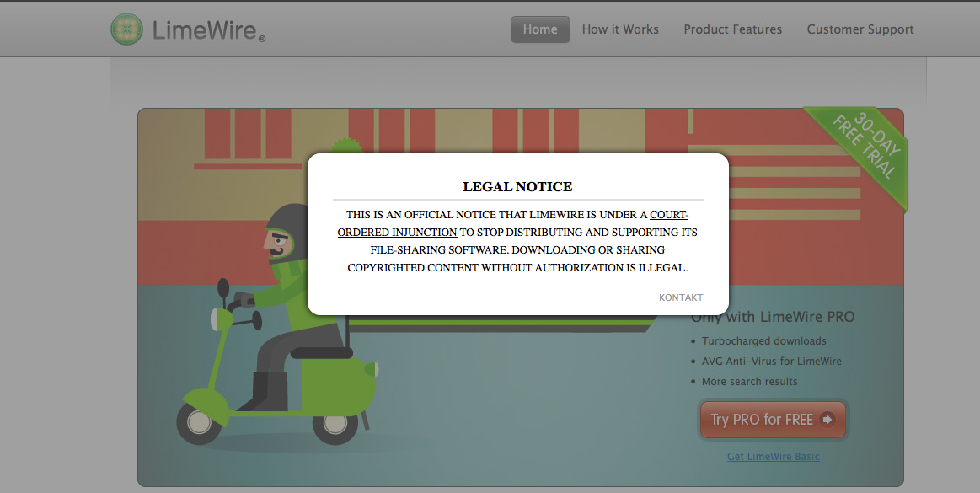980x493 pixels.
Task: Click the arrow icon on Try PRO button
Action: pos(827,420)
